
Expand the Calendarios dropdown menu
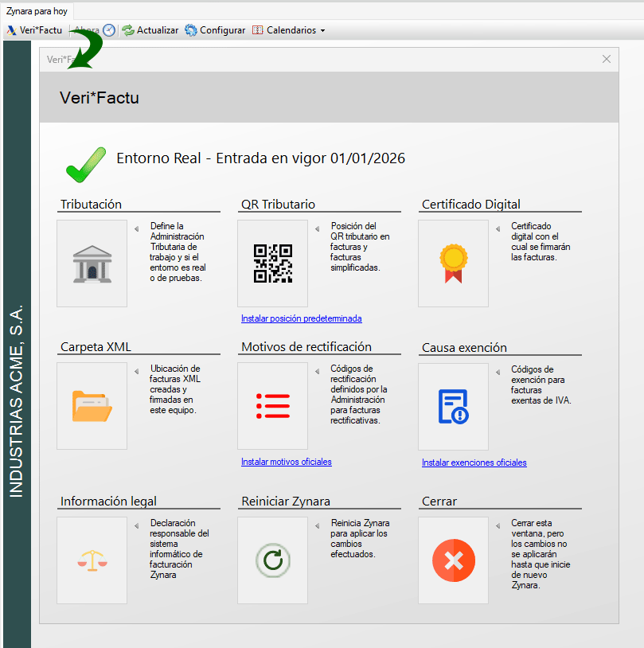tap(290, 30)
